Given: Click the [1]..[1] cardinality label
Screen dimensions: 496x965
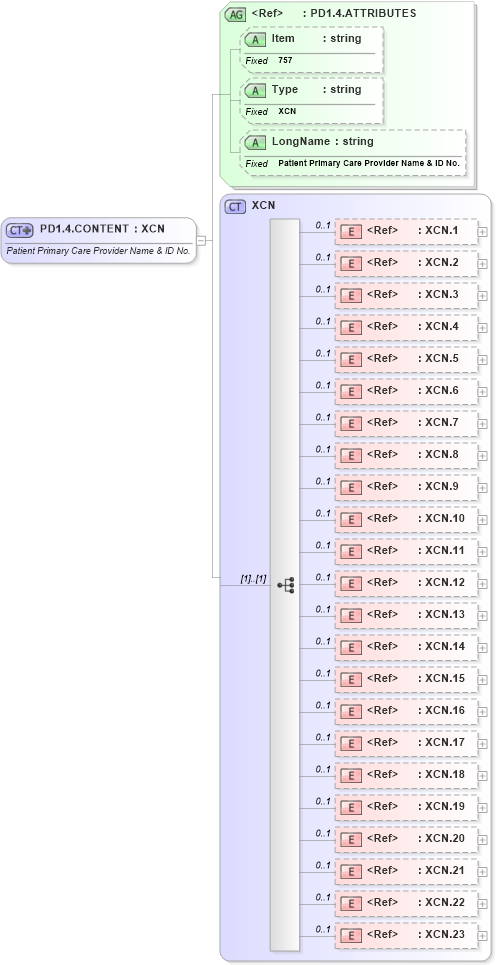Looking at the screenshot, I should [254, 579].
